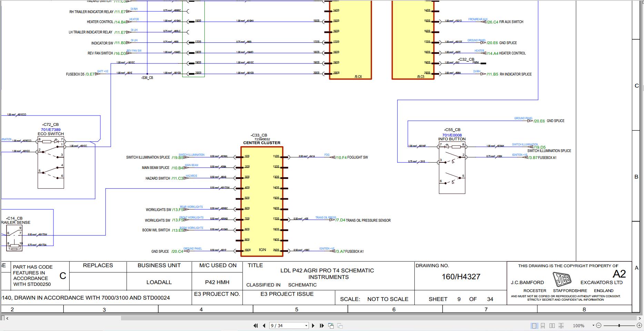Toggle continuous scrolling page layout
This screenshot has height=331, width=644.
(x=543, y=325)
